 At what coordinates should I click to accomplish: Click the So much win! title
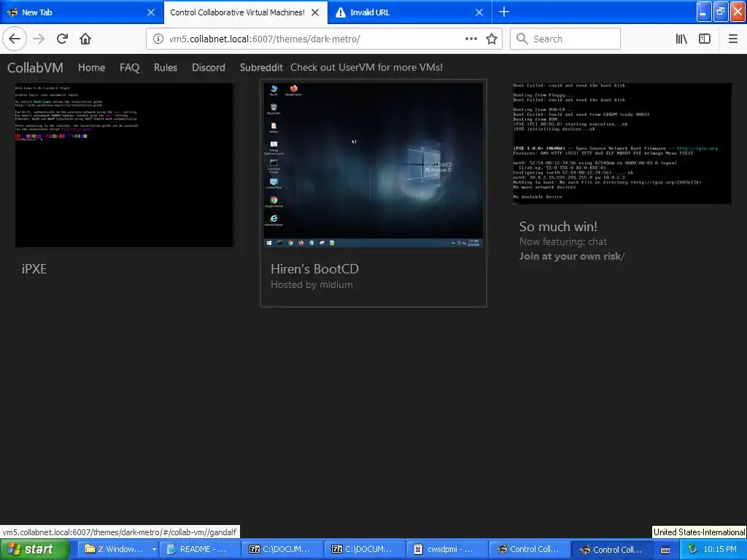point(558,227)
